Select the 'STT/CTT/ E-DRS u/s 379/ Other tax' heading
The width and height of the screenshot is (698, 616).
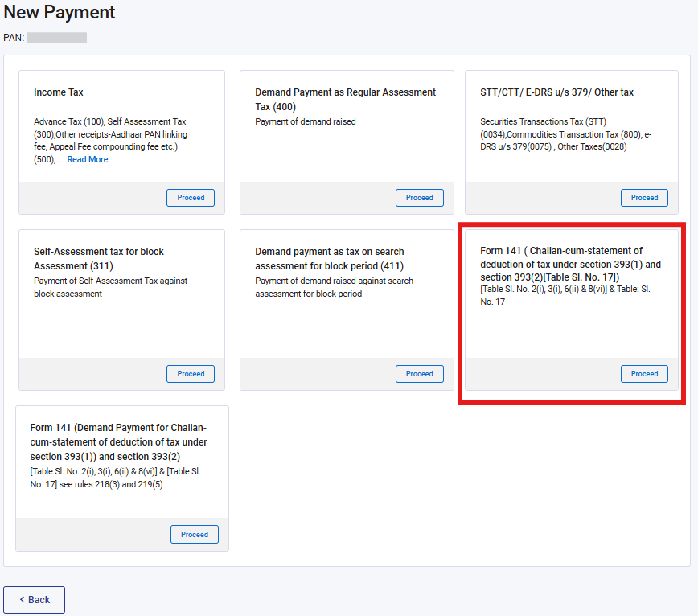557,92
